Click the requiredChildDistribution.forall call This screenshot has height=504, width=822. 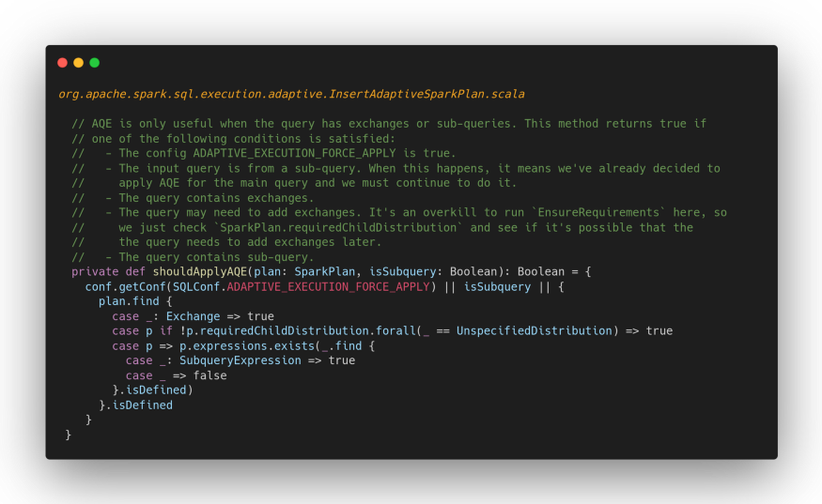[x=308, y=331]
